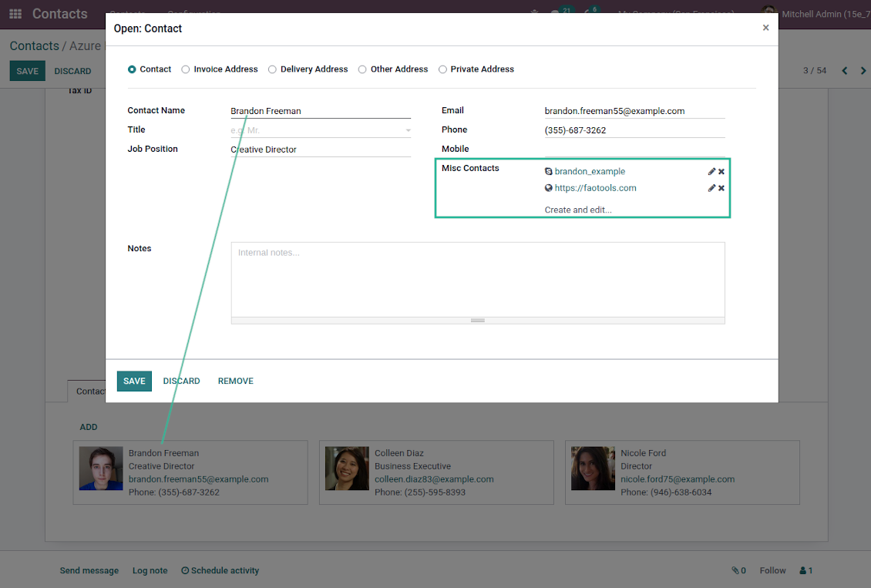Click the Job Position input field
Viewport: 871px width, 588px height.
pyautogui.click(x=320, y=150)
